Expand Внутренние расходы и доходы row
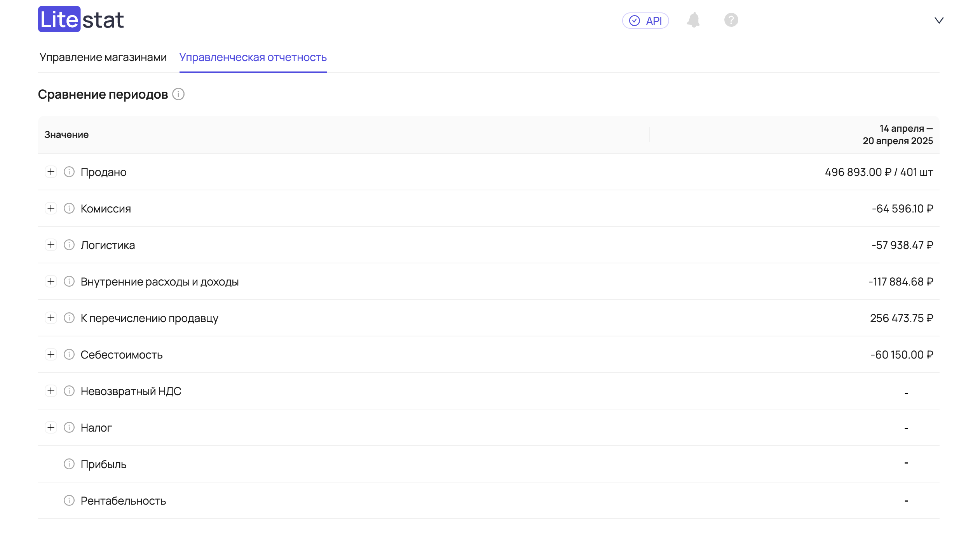The height and width of the screenshot is (533, 980). (x=51, y=281)
